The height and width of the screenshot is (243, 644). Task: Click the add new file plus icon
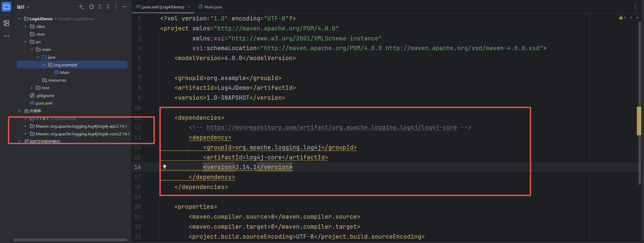pos(81,7)
